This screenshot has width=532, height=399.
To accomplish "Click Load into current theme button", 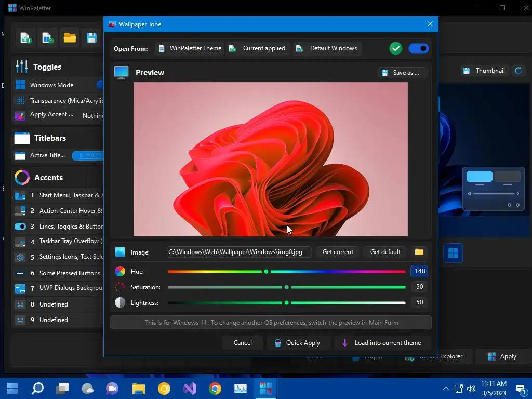I will (x=382, y=343).
